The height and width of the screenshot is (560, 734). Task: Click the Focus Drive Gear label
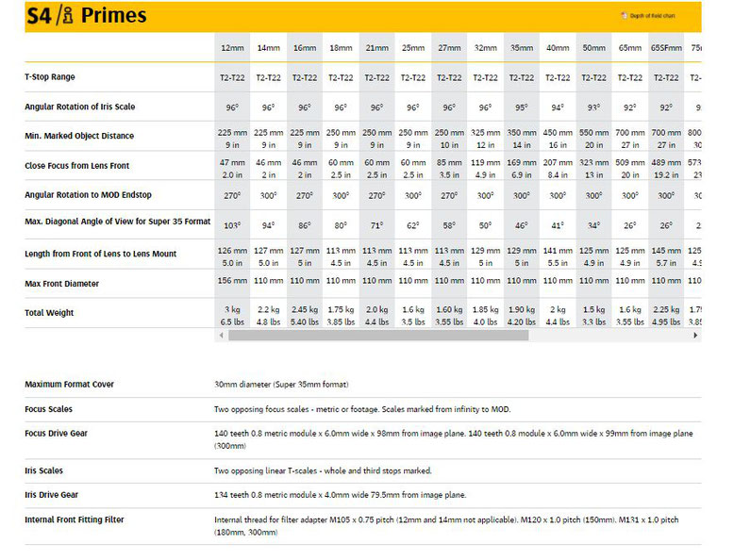tap(57, 434)
